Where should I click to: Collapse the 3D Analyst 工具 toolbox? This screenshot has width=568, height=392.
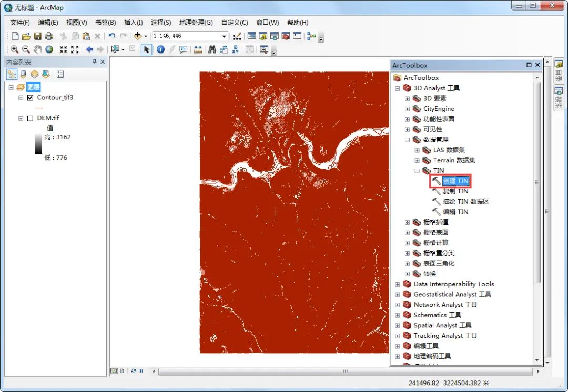[398, 88]
